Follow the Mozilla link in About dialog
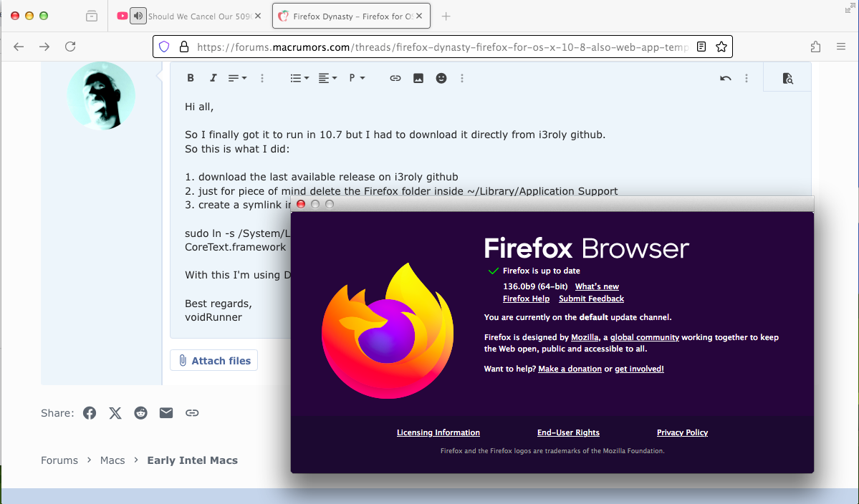 point(585,337)
